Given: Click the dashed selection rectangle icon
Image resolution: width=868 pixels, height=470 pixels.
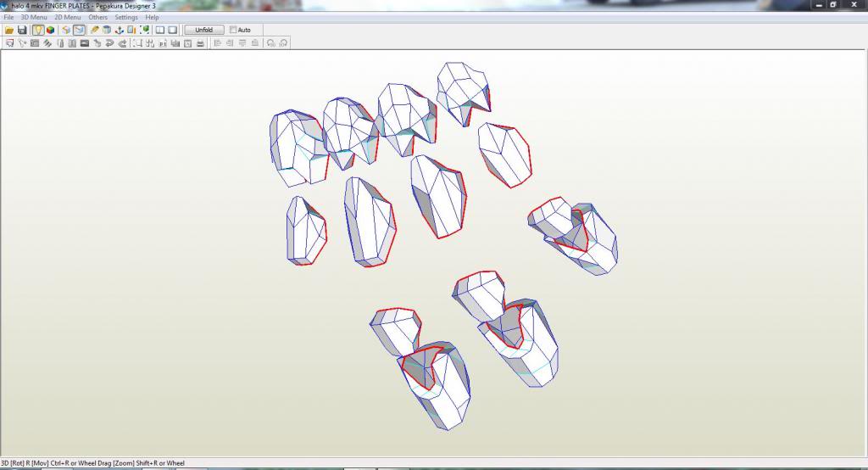Looking at the screenshot, I should pyautogui.click(x=137, y=43).
